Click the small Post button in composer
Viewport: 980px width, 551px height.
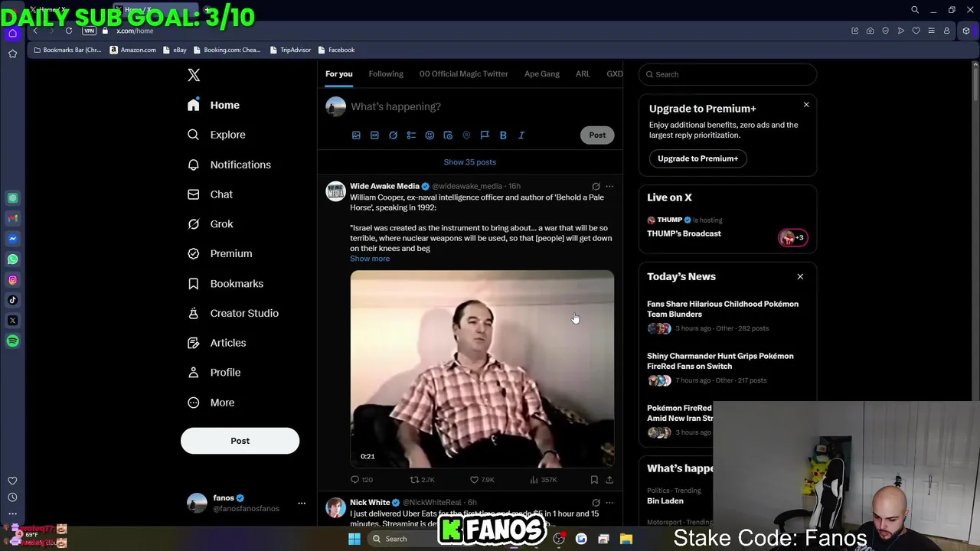tap(597, 135)
